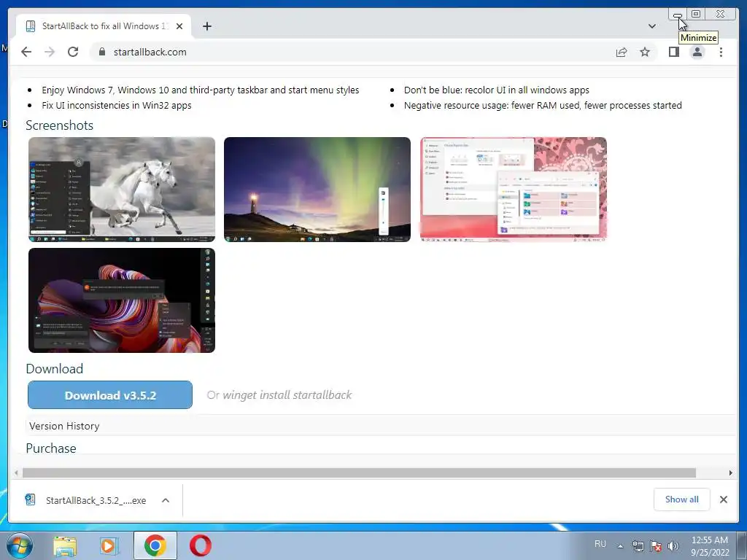Click the horizontal scrollbar right arrow
747x560 pixels.
pos(731,472)
